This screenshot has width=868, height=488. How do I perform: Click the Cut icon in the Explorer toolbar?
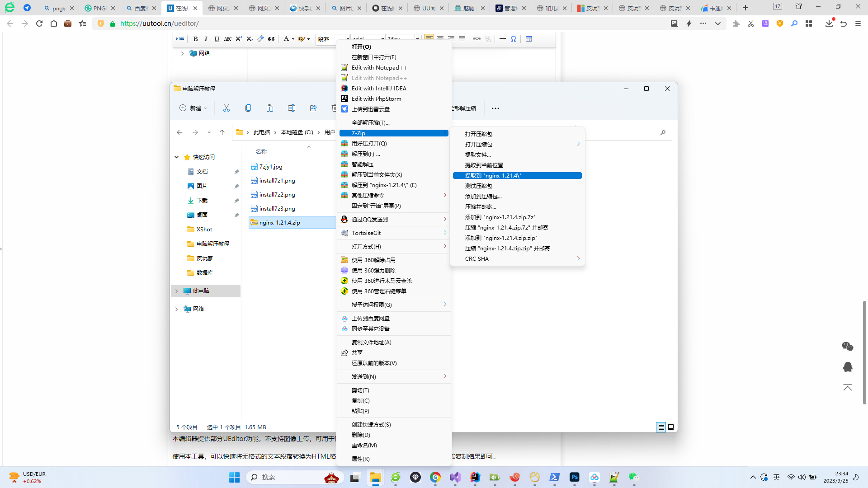click(226, 108)
